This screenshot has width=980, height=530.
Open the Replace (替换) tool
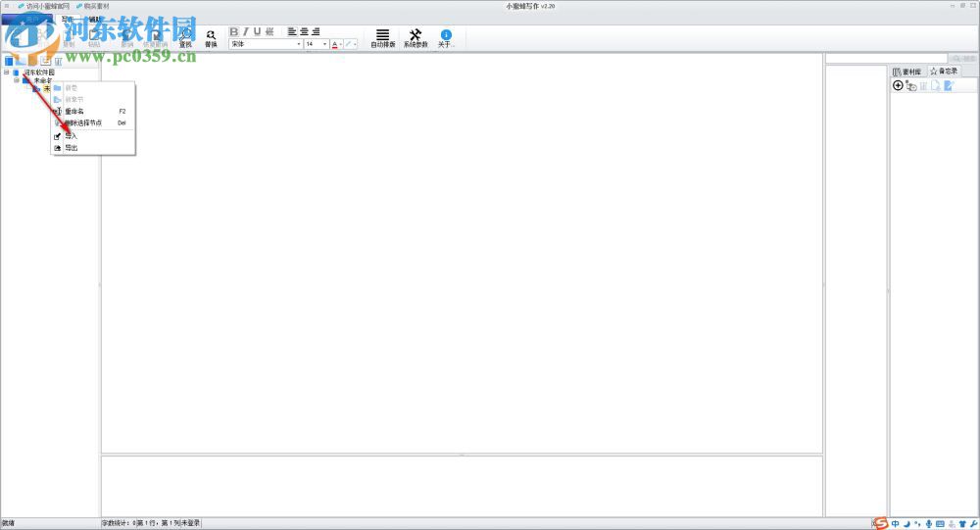tap(211, 39)
